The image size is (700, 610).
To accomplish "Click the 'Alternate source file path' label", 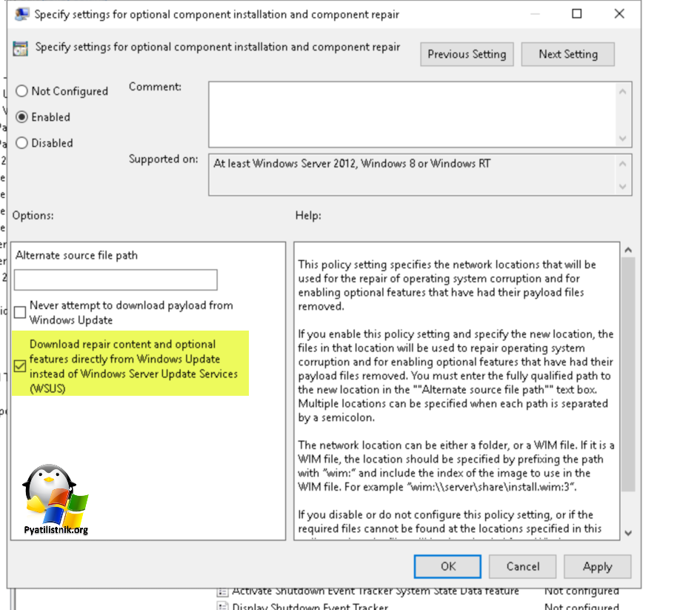I will (76, 256).
